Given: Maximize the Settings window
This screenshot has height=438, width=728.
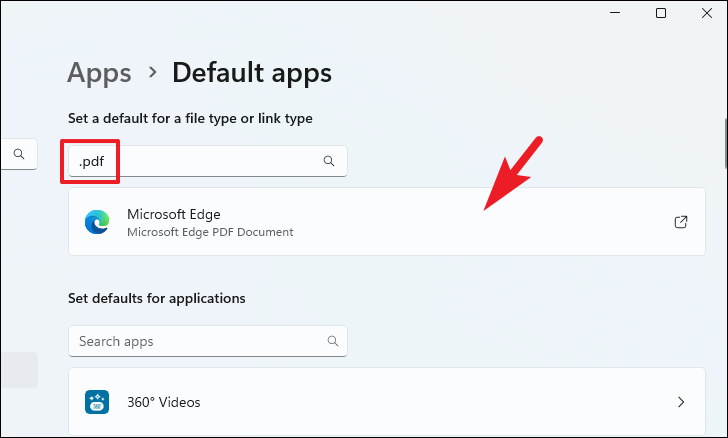Looking at the screenshot, I should [661, 13].
